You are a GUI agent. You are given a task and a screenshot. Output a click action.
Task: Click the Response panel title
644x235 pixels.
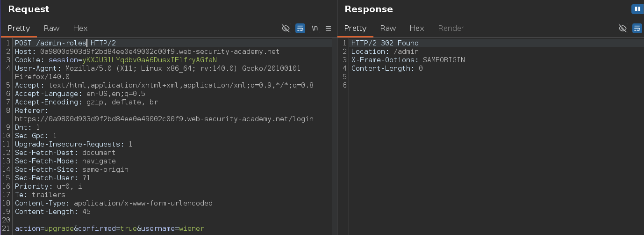pyautogui.click(x=368, y=9)
